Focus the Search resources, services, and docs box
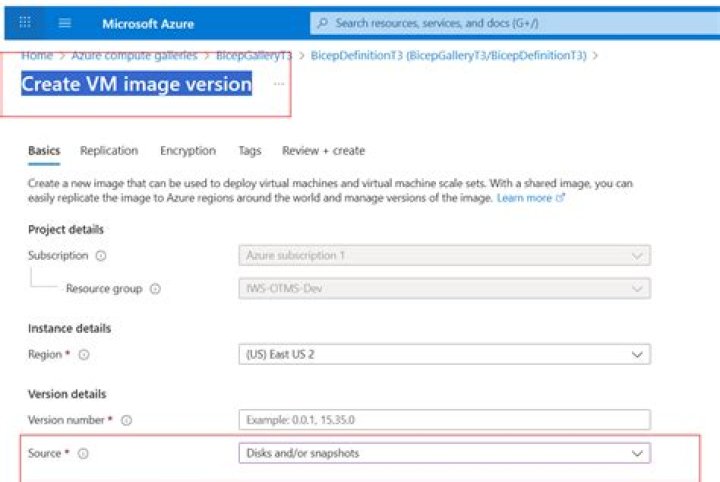The height and width of the screenshot is (482, 720). click(x=515, y=23)
